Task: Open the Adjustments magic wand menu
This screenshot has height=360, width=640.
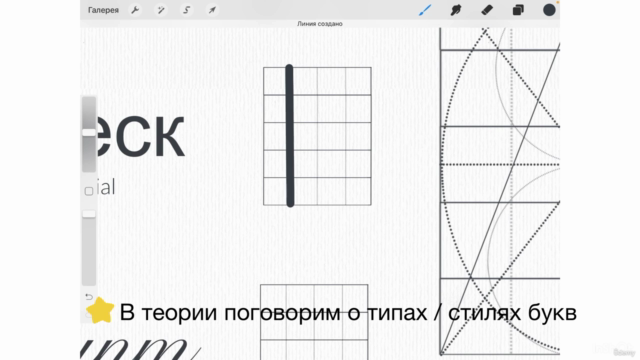Action: (x=161, y=10)
